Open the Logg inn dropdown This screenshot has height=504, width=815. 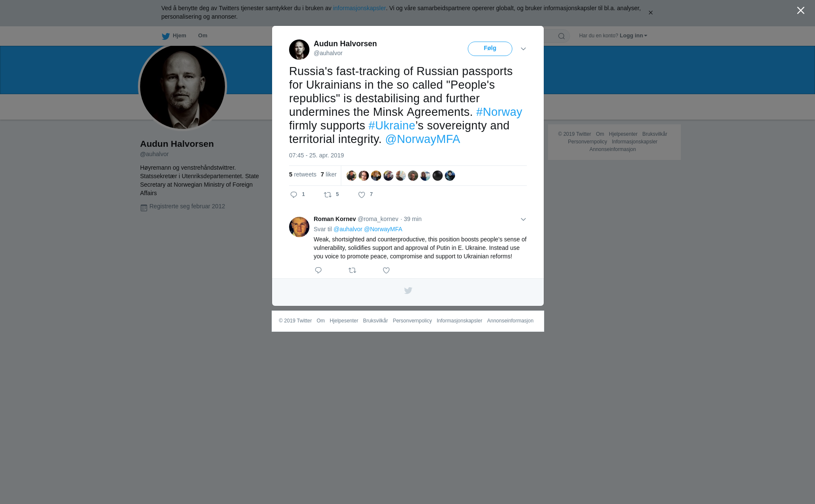click(x=633, y=36)
